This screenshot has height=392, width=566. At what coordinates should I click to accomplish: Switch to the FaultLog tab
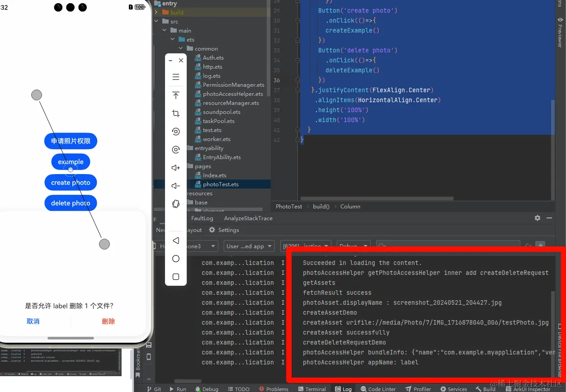point(202,218)
